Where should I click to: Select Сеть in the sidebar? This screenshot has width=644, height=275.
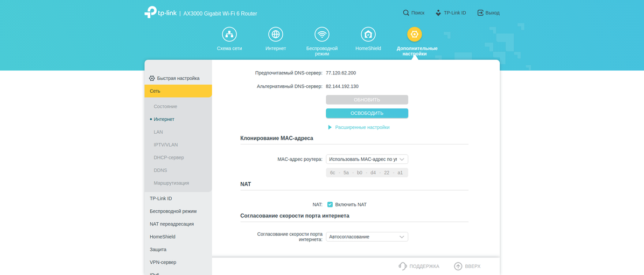point(178,91)
